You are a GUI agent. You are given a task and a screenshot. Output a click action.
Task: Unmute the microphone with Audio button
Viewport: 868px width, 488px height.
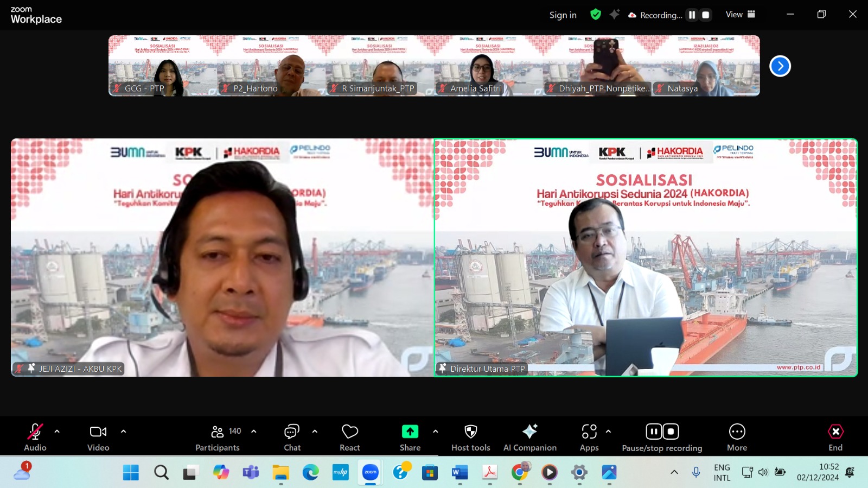(x=35, y=437)
